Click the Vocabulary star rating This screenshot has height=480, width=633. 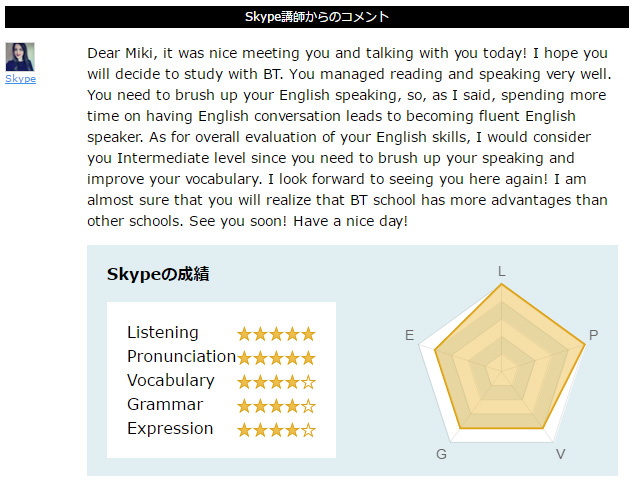tap(276, 382)
